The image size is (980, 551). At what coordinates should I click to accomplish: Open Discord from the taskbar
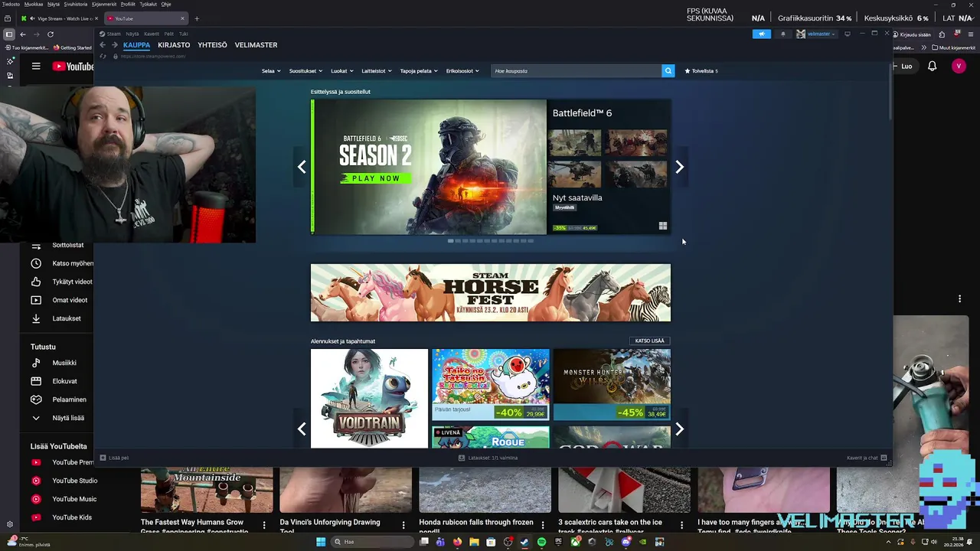pos(626,542)
